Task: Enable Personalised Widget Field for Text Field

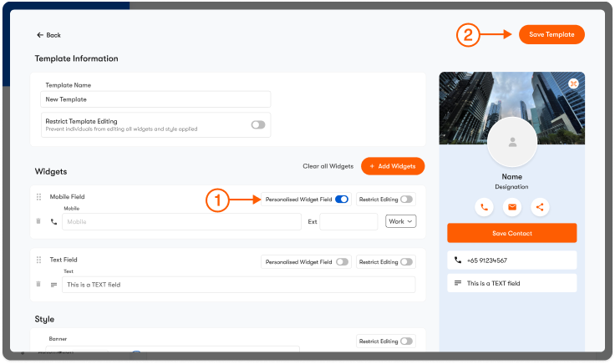Action: pos(342,261)
